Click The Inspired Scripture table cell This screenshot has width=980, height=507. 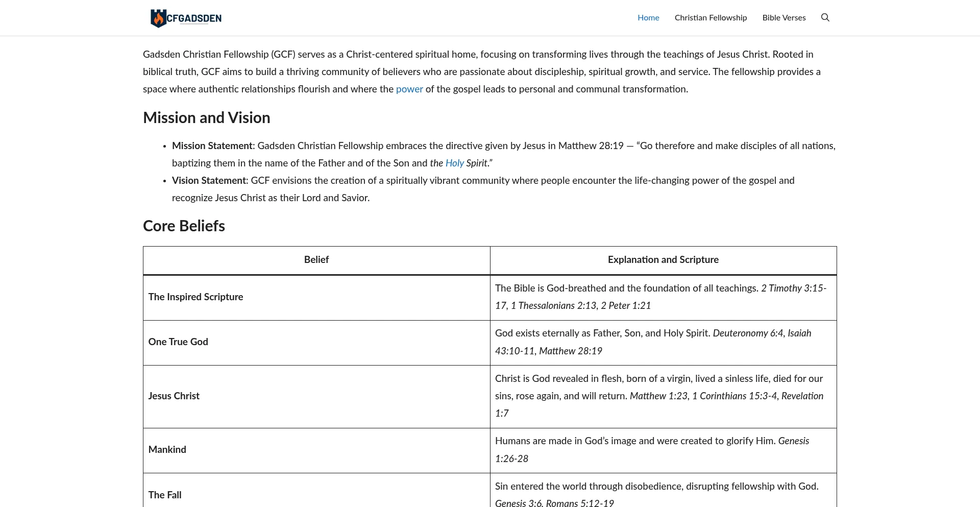pyautogui.click(x=195, y=297)
